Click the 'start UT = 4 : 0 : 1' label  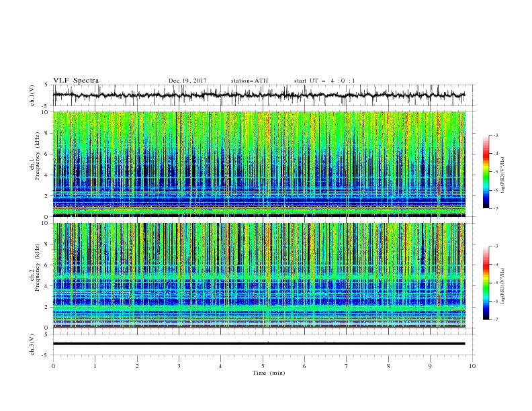click(x=324, y=81)
